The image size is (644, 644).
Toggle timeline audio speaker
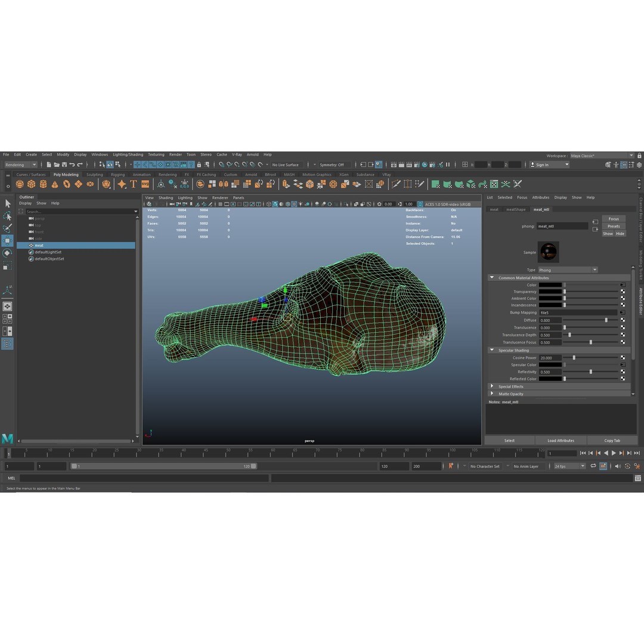[x=618, y=466]
